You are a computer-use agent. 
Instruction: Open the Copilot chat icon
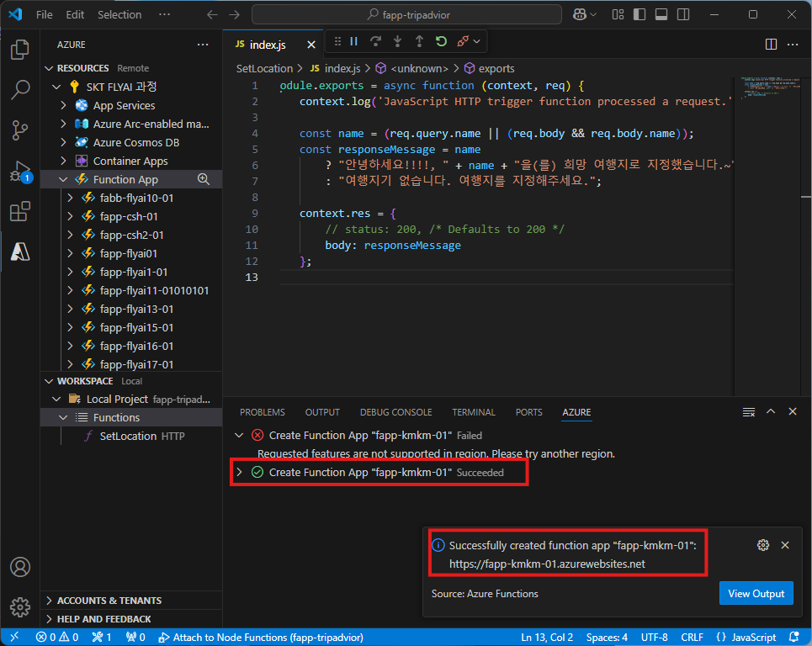(x=580, y=14)
